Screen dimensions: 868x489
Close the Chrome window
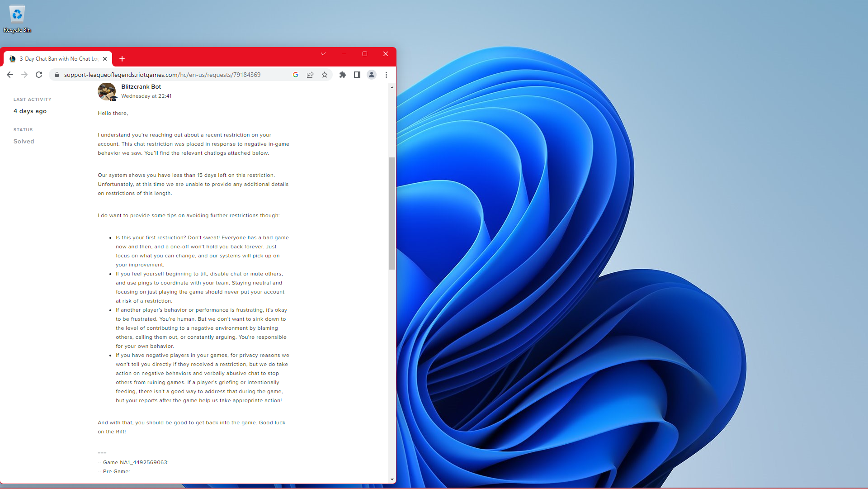(386, 54)
